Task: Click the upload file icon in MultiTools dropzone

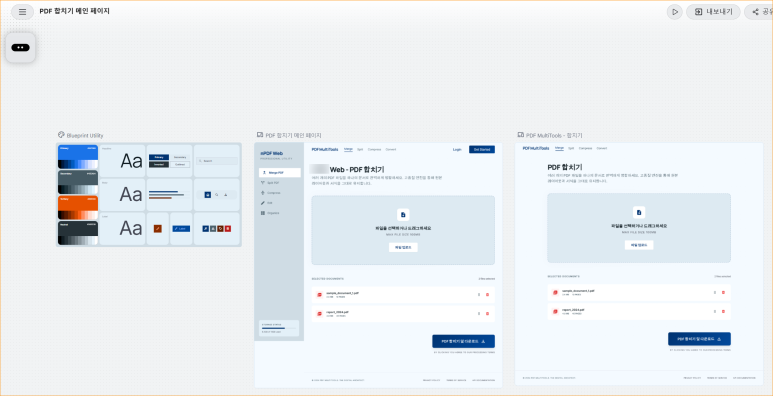Action: [x=639, y=212]
